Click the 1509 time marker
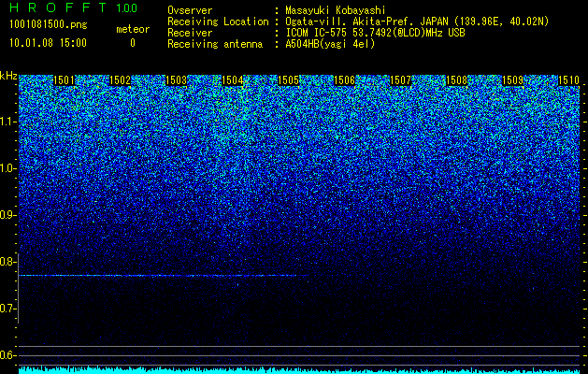 click(x=512, y=80)
